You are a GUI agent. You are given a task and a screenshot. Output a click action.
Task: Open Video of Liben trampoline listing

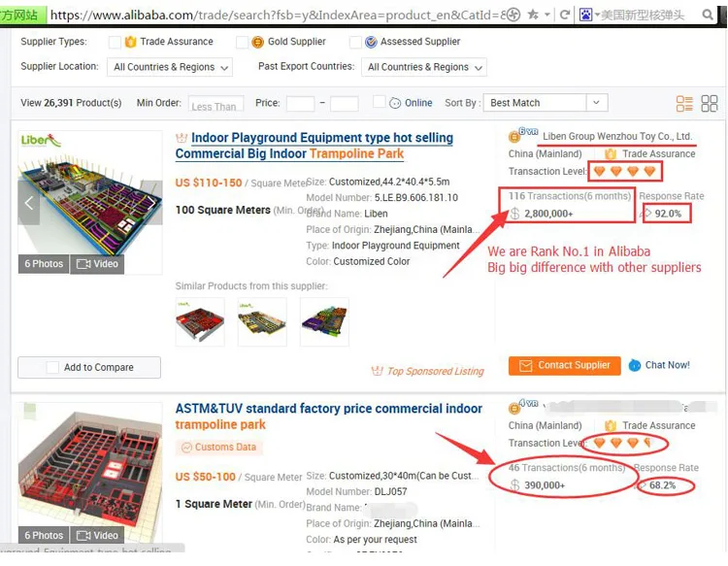click(x=97, y=264)
